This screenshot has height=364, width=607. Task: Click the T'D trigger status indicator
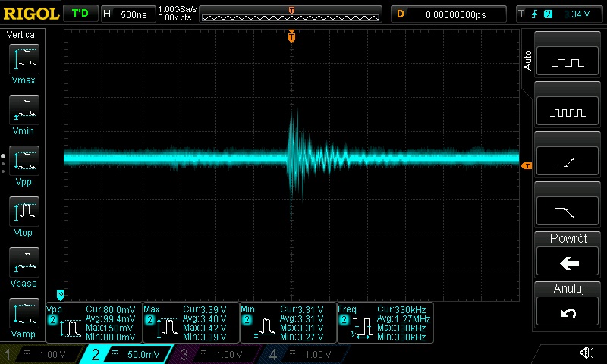coord(80,14)
